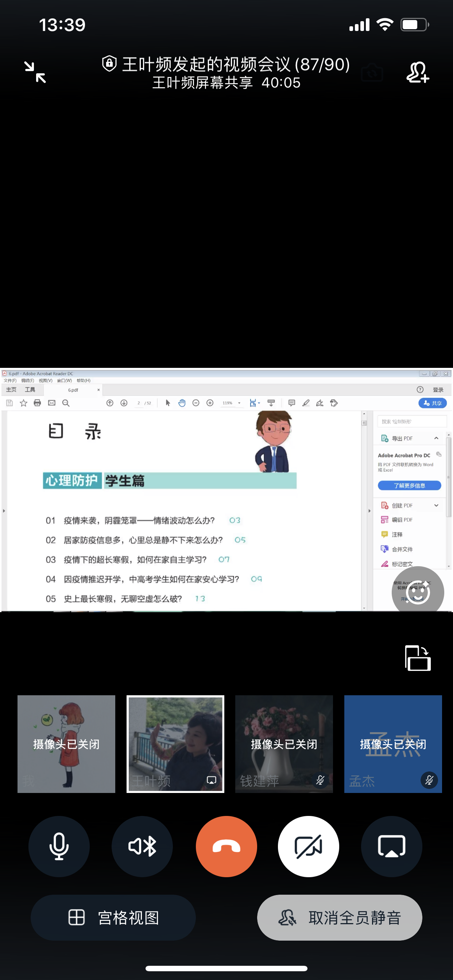The height and width of the screenshot is (980, 453).
Task: Tap the meeting title 王叶频发起的视频会议
Action: [x=235, y=64]
